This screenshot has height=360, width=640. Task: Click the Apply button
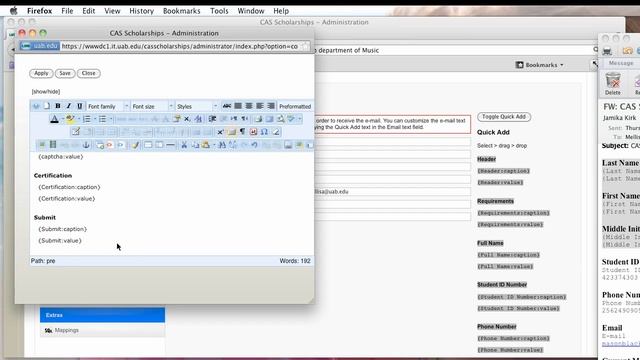(x=41, y=73)
